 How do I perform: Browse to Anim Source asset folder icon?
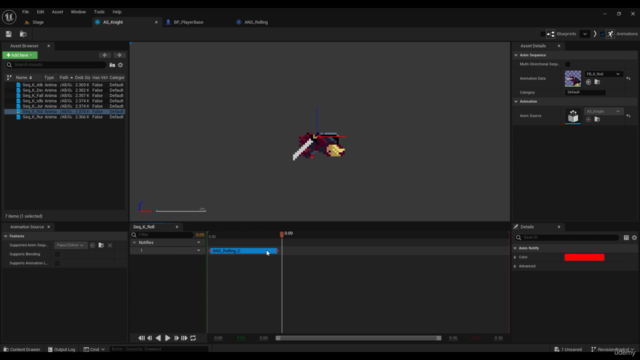click(x=597, y=119)
